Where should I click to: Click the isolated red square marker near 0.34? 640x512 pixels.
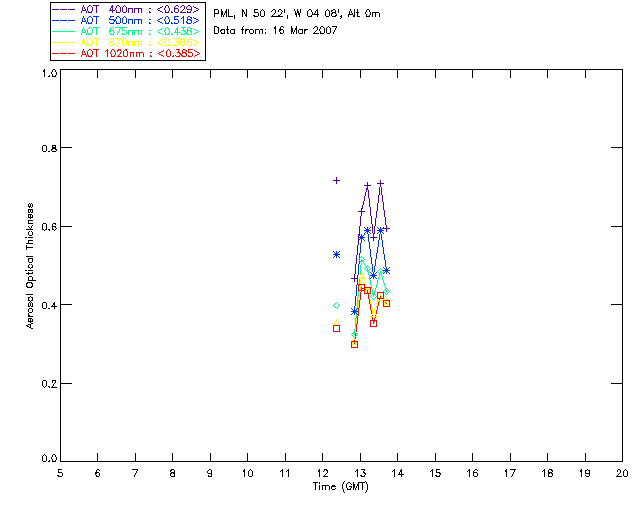[x=336, y=328]
